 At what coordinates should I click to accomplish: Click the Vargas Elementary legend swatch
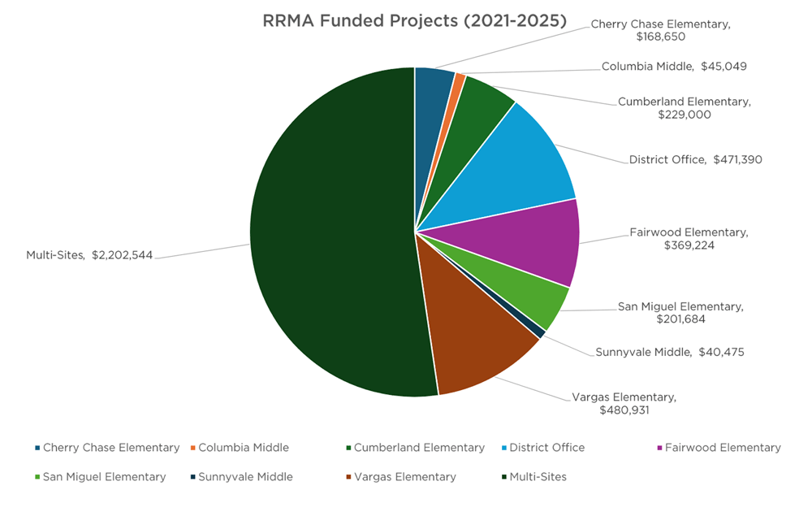click(x=348, y=477)
